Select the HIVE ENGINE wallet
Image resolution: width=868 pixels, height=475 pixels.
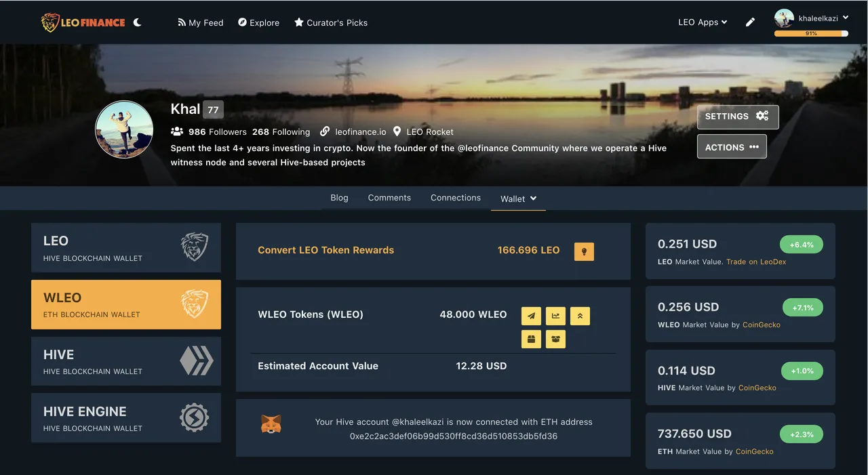[x=126, y=418]
